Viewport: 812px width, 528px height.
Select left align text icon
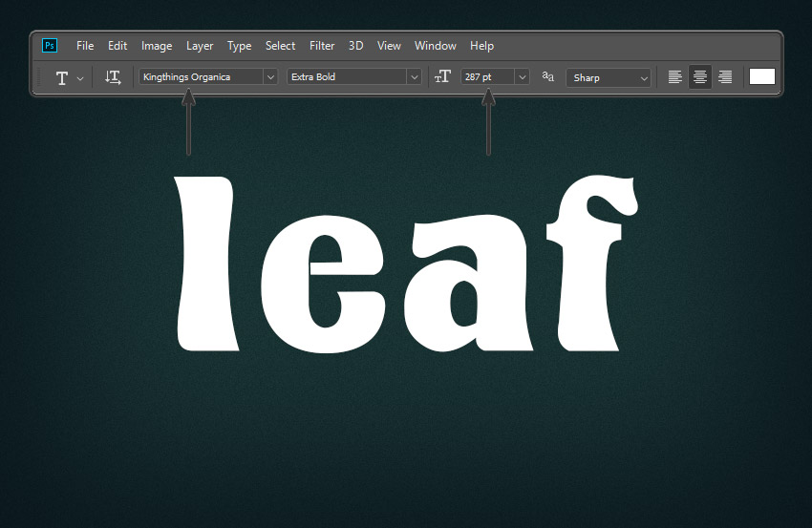point(674,77)
